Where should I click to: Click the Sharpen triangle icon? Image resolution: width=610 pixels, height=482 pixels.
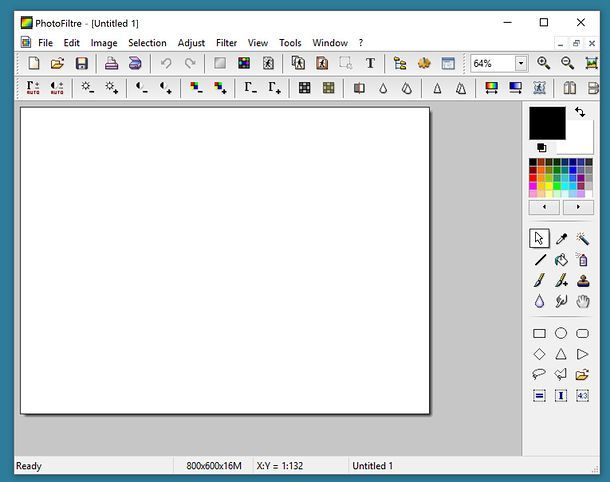(437, 88)
